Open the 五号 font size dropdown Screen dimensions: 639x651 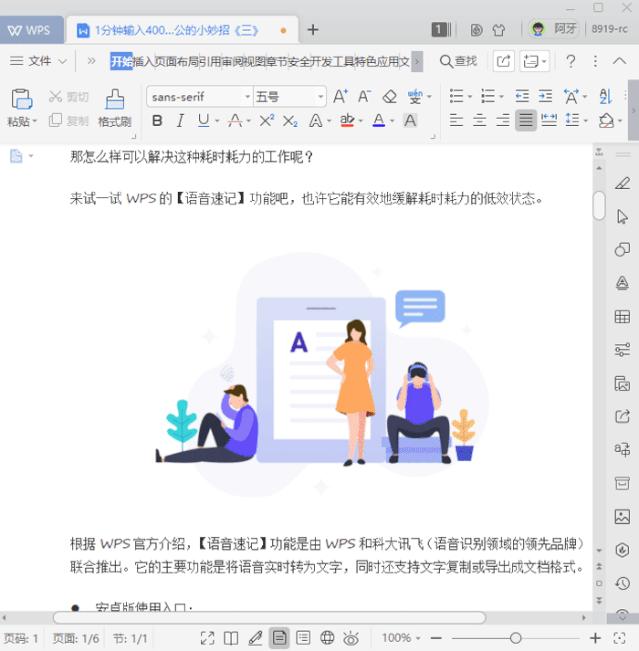(321, 97)
